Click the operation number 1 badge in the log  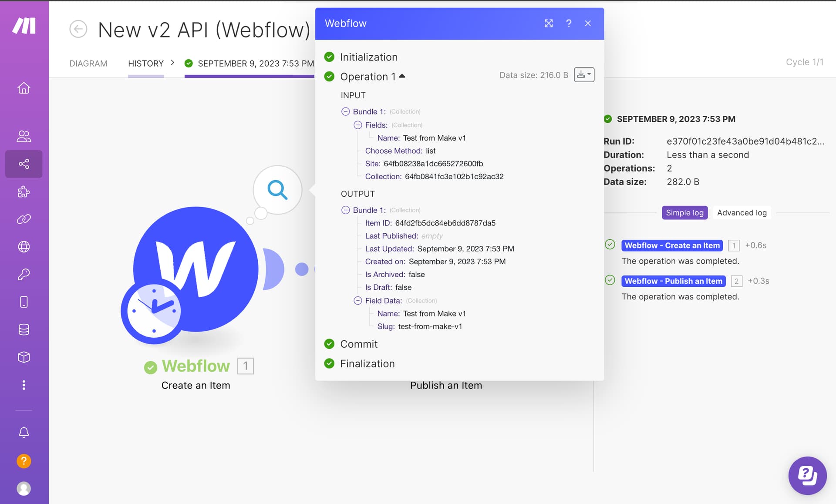[x=734, y=245]
